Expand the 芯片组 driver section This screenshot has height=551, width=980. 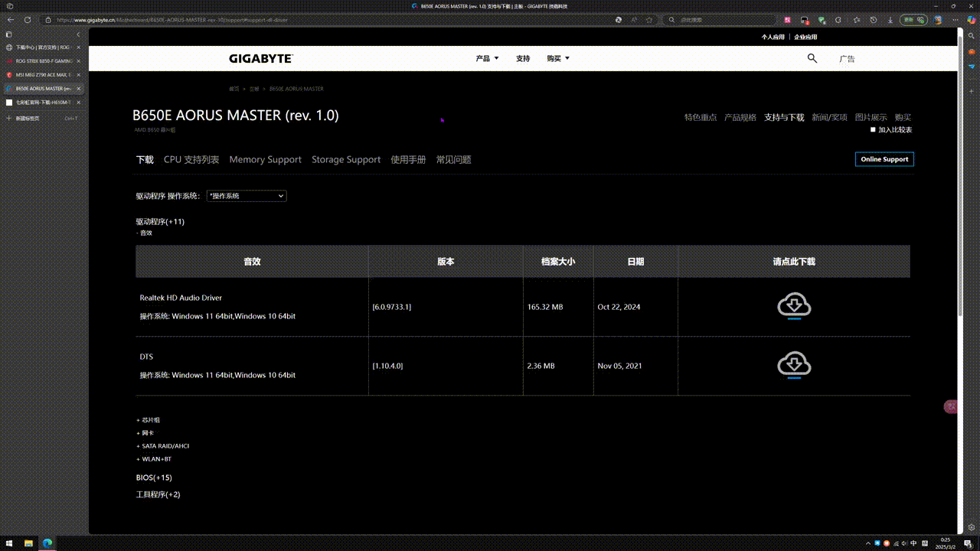coord(149,420)
